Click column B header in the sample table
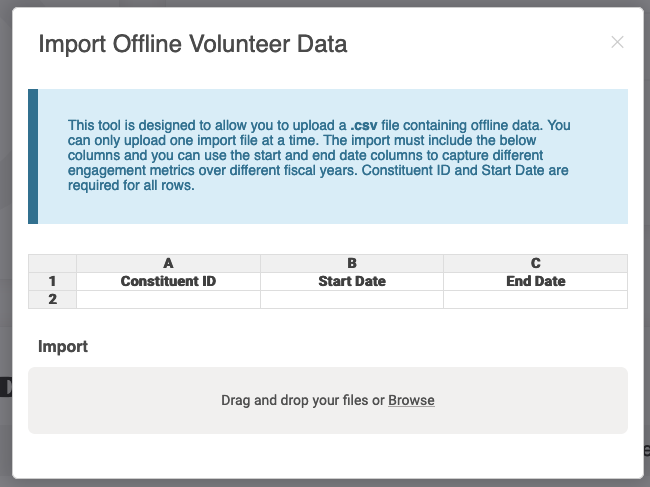650x487 pixels. 352,264
